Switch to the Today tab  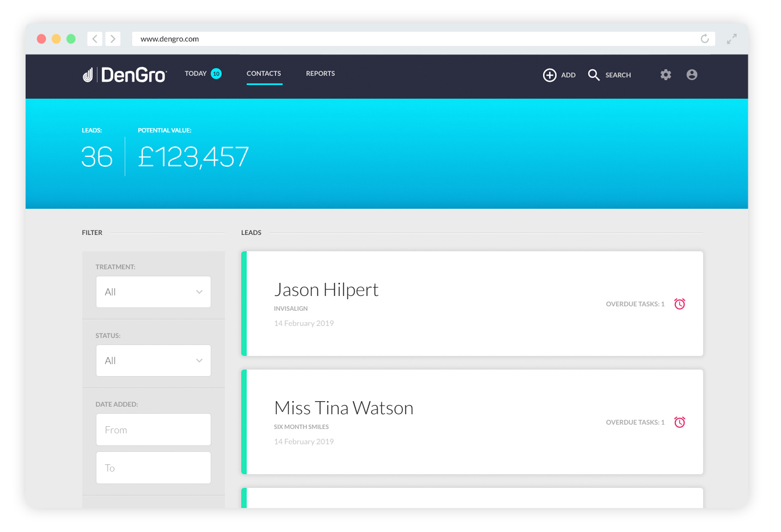(203, 74)
